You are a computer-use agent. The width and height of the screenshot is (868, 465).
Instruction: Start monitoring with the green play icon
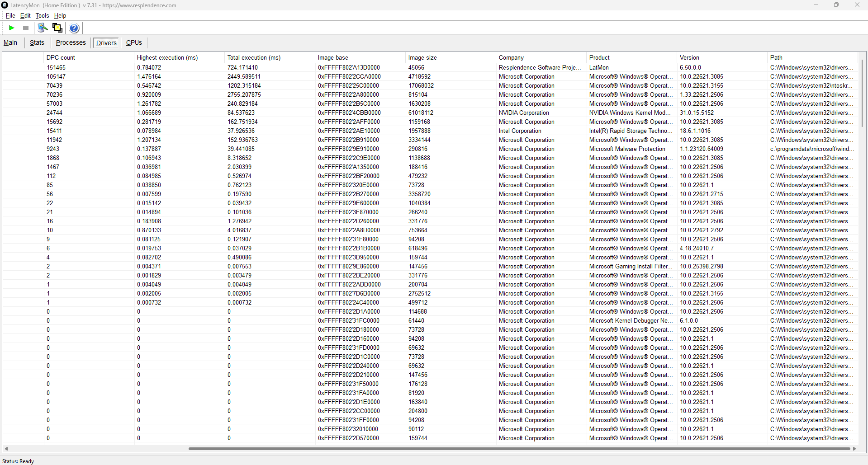click(x=11, y=28)
